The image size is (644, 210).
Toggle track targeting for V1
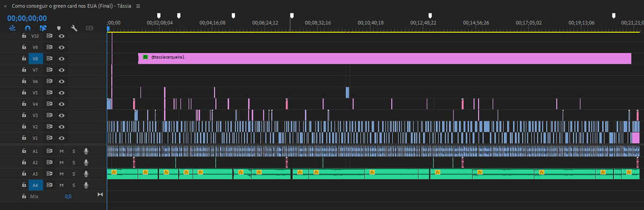(35, 138)
